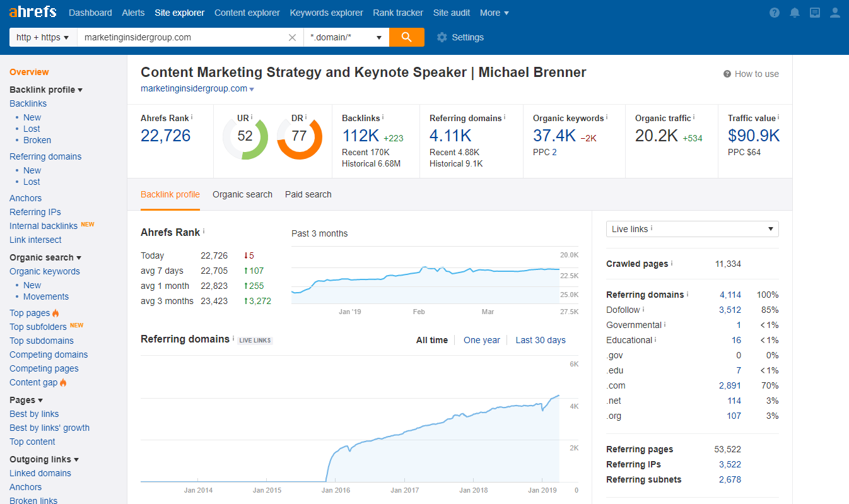Viewport: 849px width, 504px height.
Task: Click info icon next to Backlinks metric
Action: (383, 117)
